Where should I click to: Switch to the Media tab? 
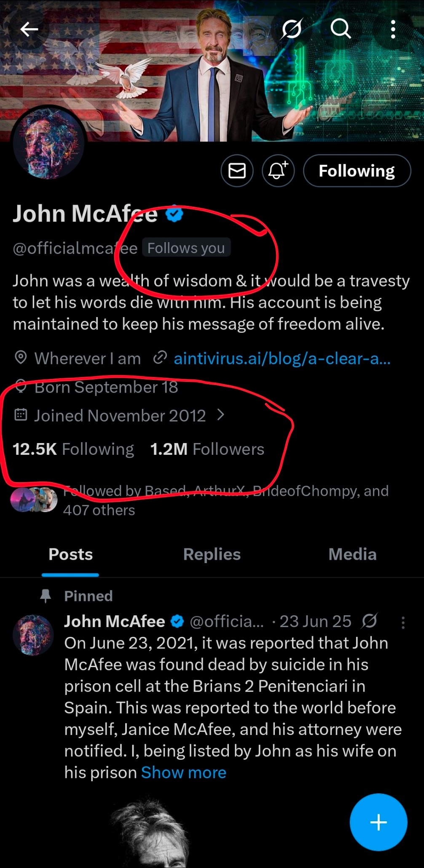[352, 554]
